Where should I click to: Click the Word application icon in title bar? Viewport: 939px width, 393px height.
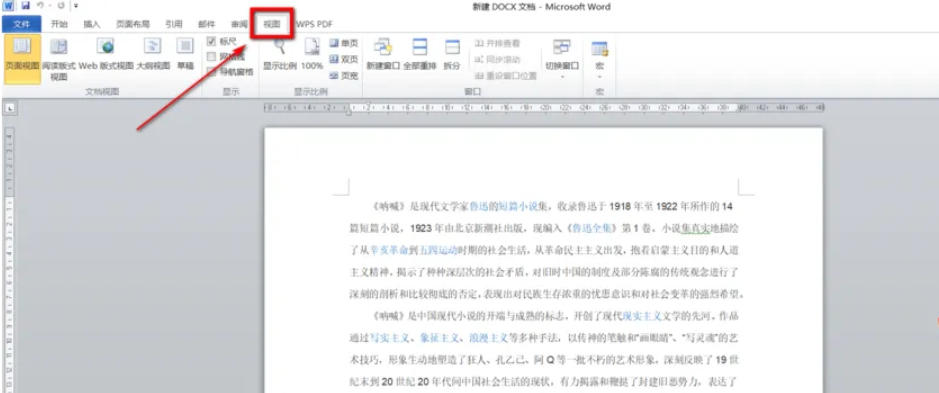point(8,6)
